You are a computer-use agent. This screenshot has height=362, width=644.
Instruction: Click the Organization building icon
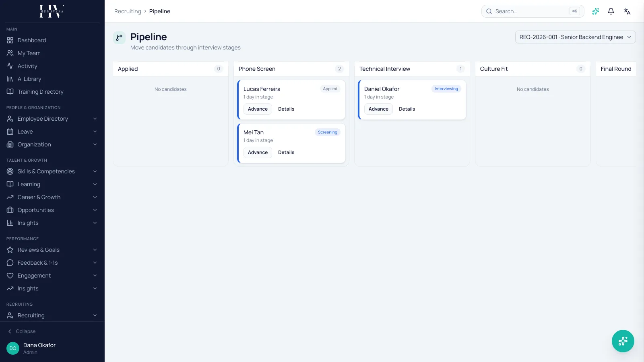[10, 144]
